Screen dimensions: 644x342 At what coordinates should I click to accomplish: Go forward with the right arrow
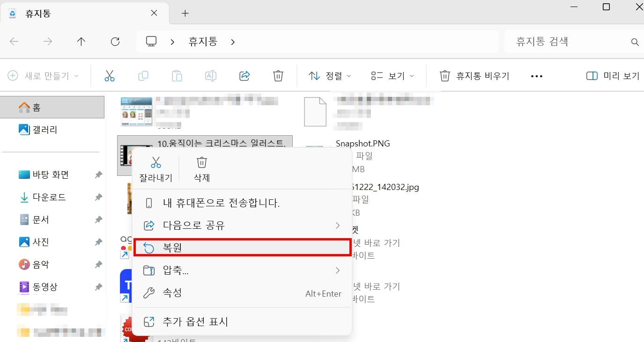[48, 42]
